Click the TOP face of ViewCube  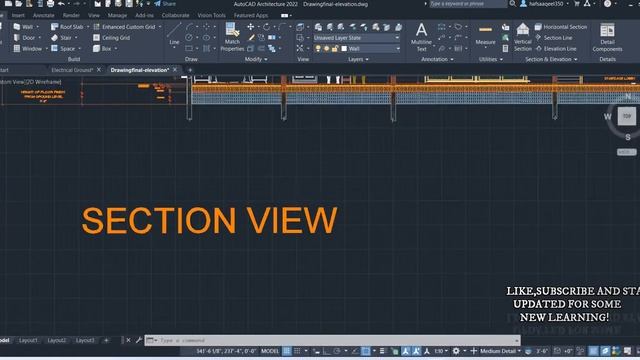627,116
